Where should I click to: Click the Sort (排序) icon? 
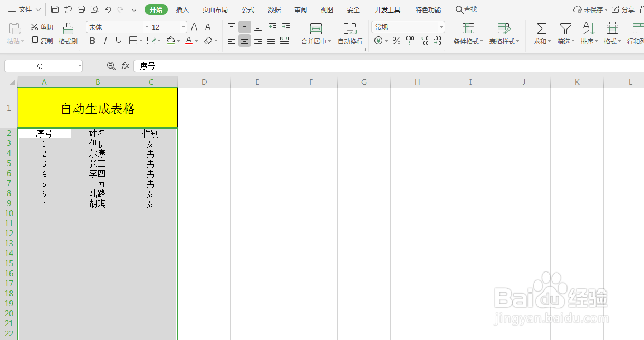point(589,28)
